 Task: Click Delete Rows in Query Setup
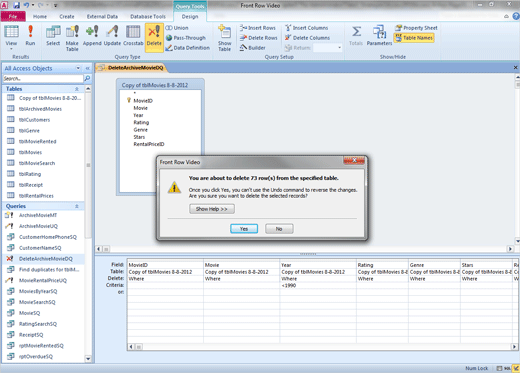tap(259, 38)
